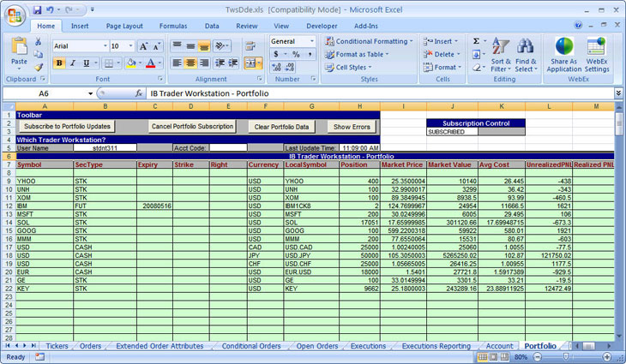
Task: Open Share As Application in WebEx
Action: point(564,55)
